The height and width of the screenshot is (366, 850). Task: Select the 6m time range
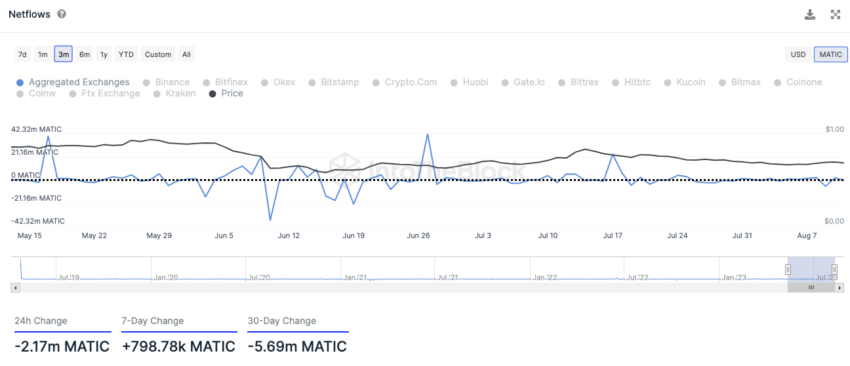85,54
